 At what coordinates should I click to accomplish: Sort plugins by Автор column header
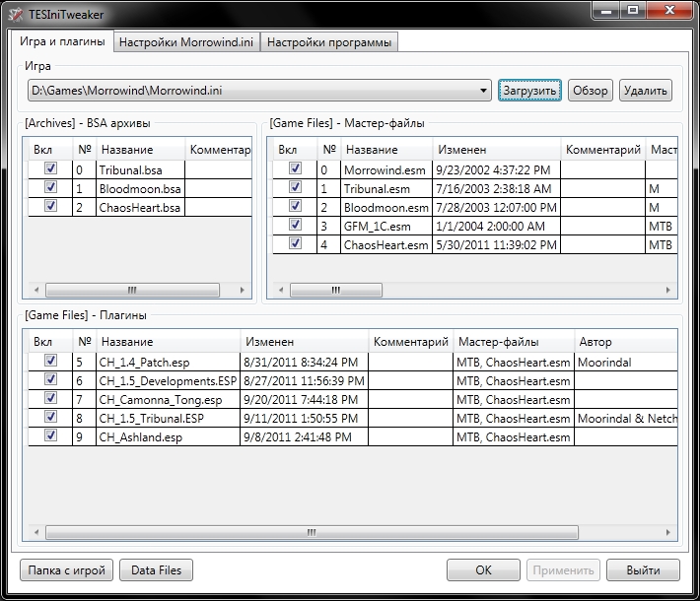626,342
